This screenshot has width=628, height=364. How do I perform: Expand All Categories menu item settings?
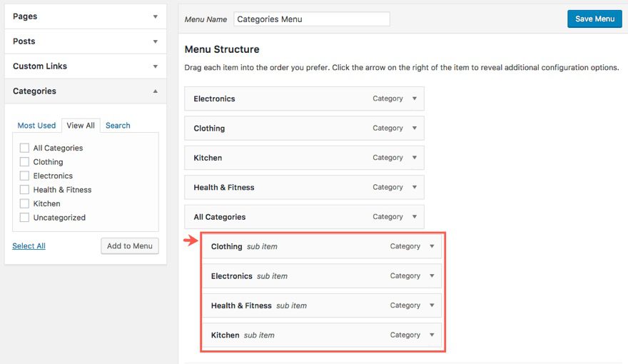coord(414,217)
